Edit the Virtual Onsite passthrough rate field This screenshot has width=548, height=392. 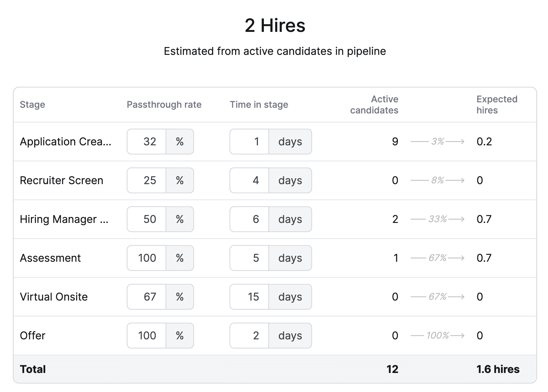(146, 297)
